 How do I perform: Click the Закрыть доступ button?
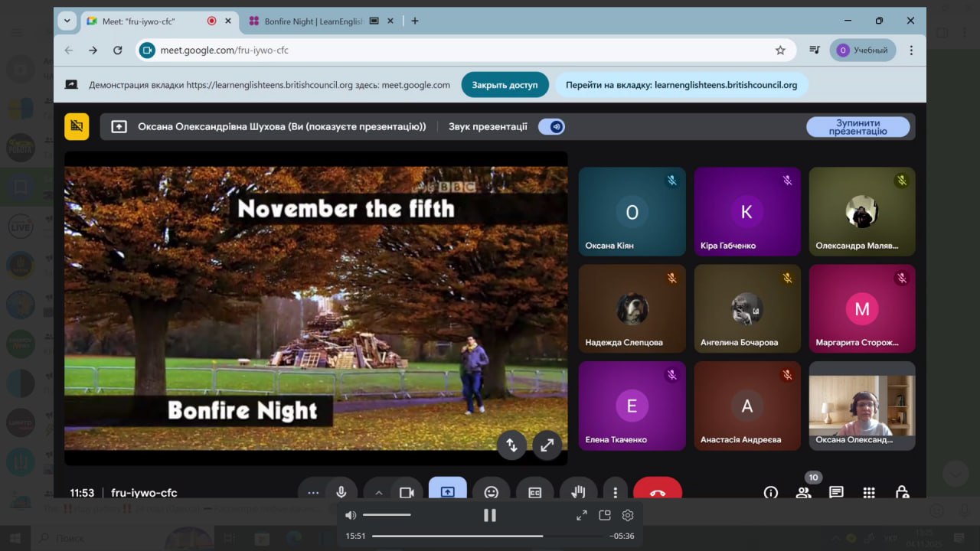tap(505, 85)
